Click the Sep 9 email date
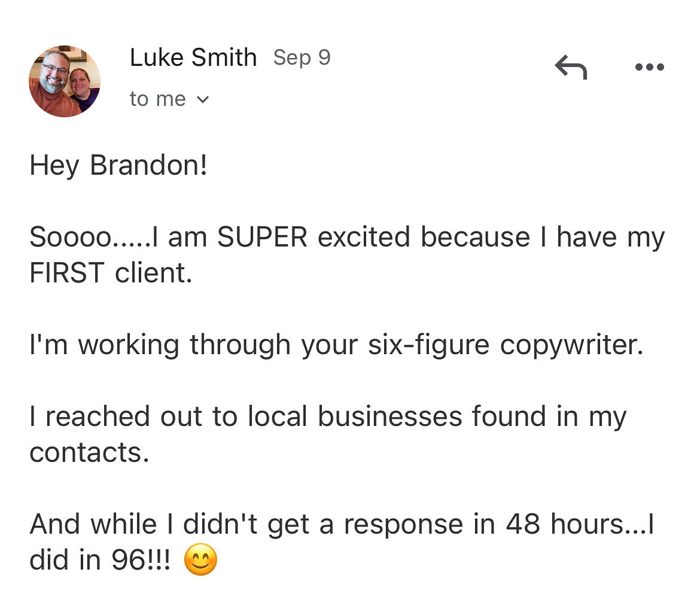Image resolution: width=700 pixels, height=609 pixels. click(x=302, y=58)
